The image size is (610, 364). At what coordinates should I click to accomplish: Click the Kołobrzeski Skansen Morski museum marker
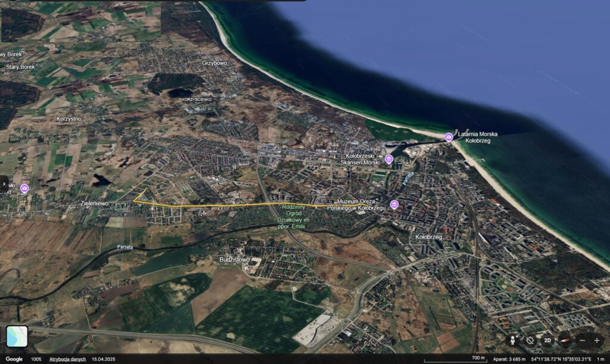tap(388, 158)
